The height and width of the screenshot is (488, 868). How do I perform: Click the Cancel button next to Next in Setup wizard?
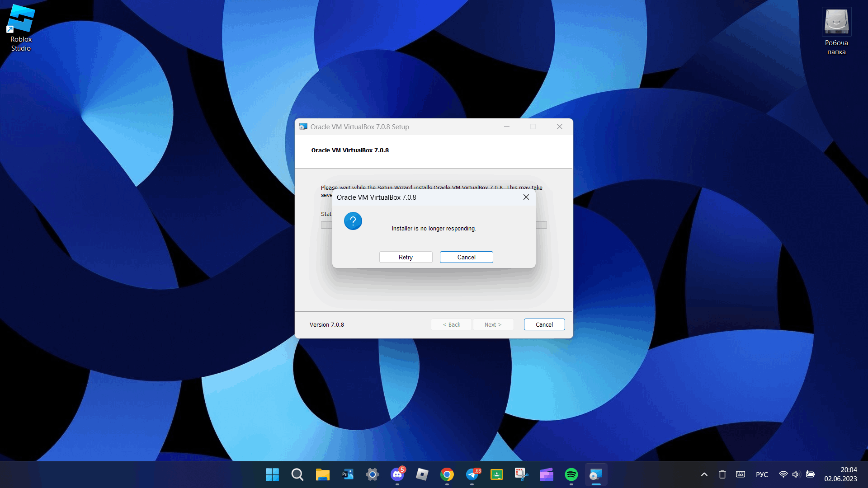coord(544,324)
